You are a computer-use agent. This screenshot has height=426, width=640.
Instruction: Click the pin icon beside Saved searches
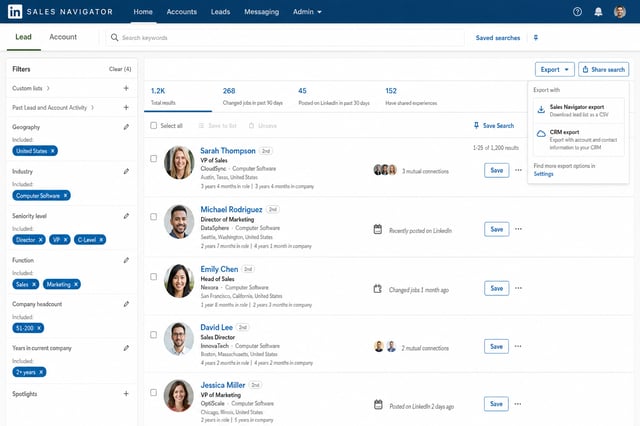click(536, 38)
